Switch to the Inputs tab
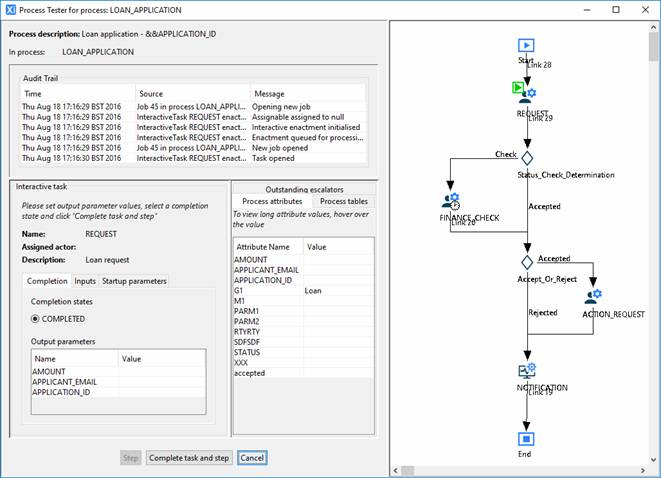This screenshot has width=661, height=478. pyautogui.click(x=85, y=281)
